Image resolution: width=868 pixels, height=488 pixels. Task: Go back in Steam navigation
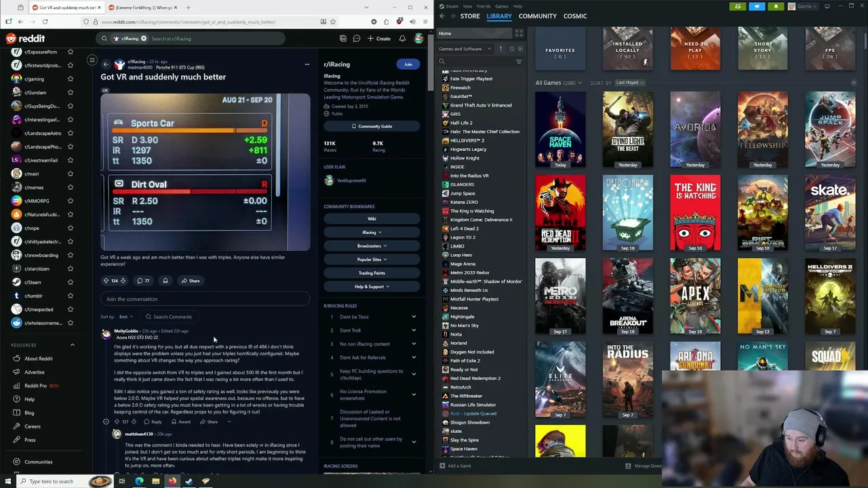tap(442, 16)
